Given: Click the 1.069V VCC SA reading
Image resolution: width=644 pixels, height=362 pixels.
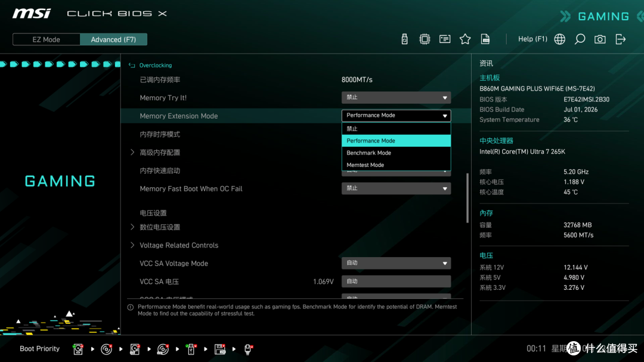Looking at the screenshot, I should click(323, 282).
